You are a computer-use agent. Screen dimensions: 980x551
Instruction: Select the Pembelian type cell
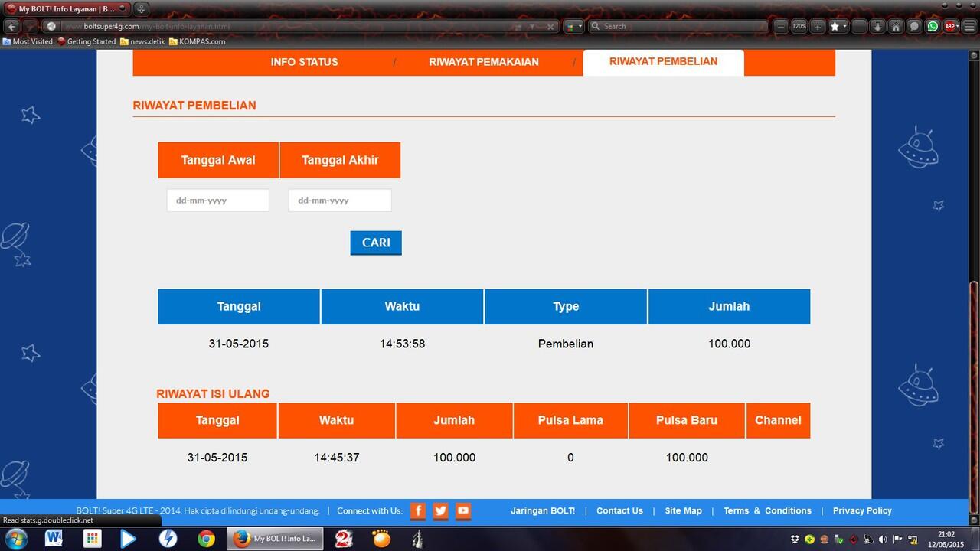point(566,344)
